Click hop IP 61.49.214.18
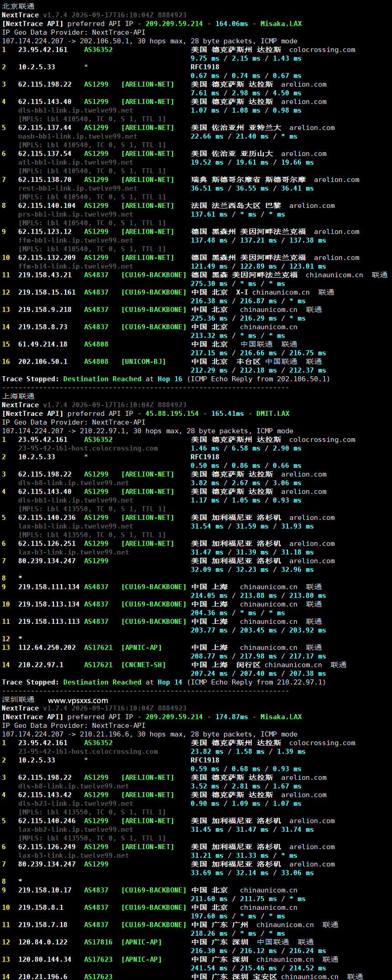This screenshot has height=980, width=392. pyautogui.click(x=43, y=344)
